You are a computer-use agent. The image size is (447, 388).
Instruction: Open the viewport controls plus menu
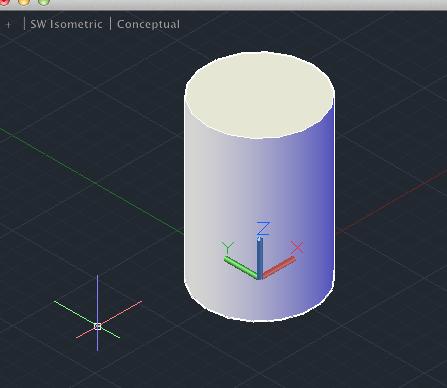[x=9, y=24]
